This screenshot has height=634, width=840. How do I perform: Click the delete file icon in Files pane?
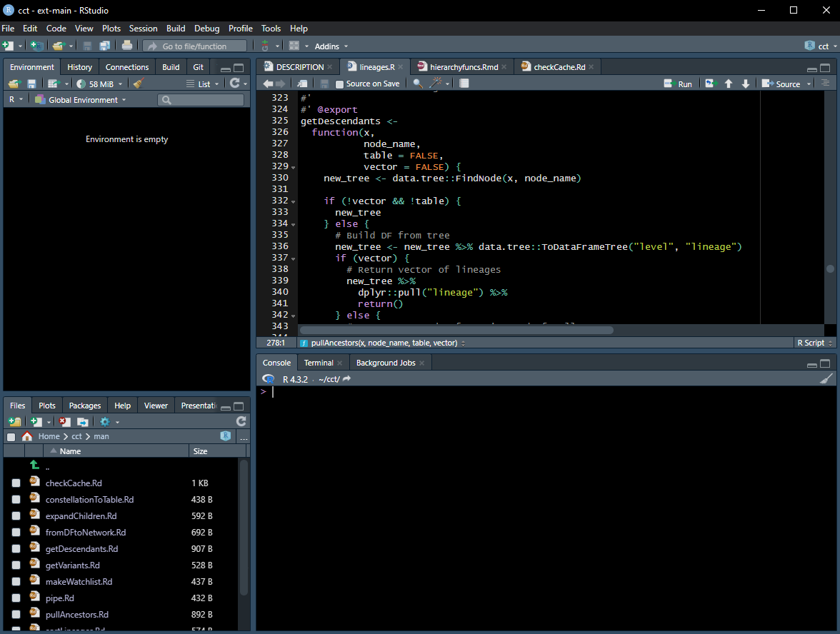click(x=64, y=422)
